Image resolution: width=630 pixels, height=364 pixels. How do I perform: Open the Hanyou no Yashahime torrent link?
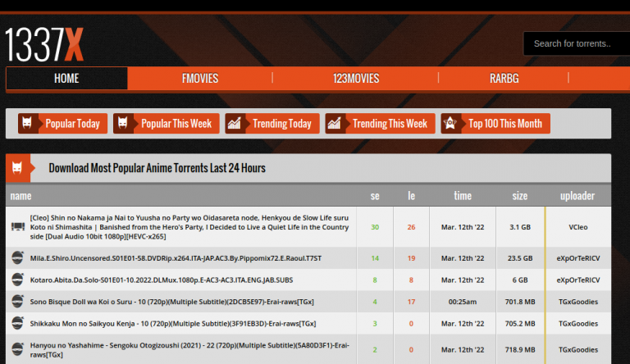coord(189,350)
